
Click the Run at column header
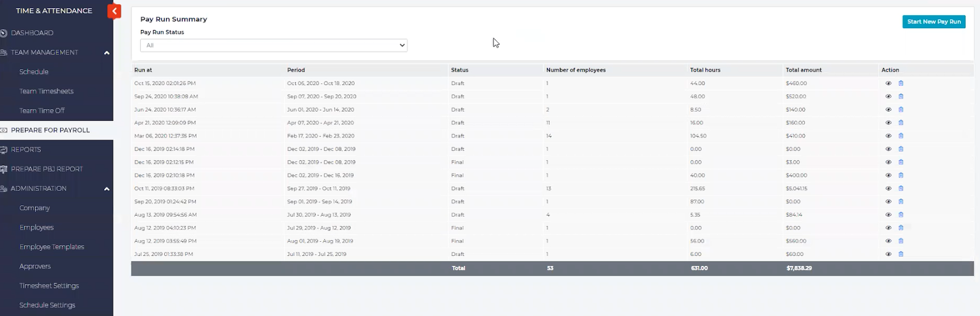[x=143, y=70]
